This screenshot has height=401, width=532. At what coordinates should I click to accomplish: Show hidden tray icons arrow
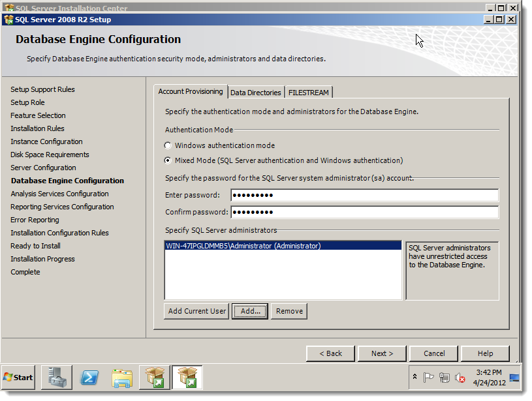click(415, 376)
